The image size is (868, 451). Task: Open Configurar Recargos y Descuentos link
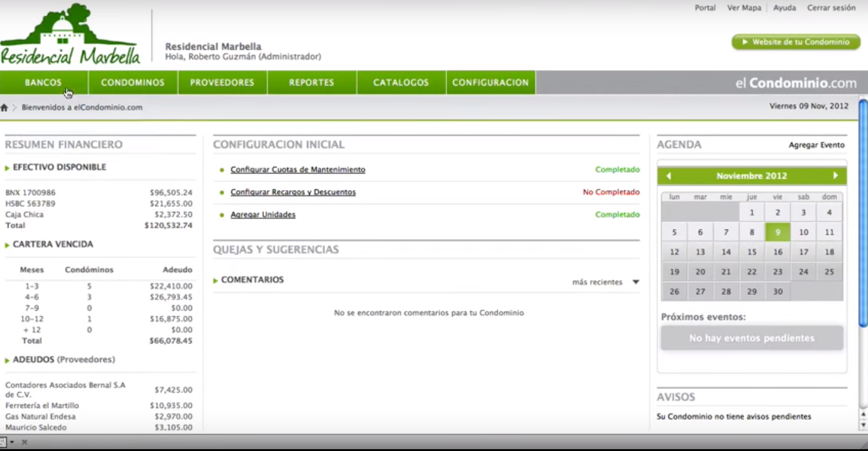[x=293, y=192]
